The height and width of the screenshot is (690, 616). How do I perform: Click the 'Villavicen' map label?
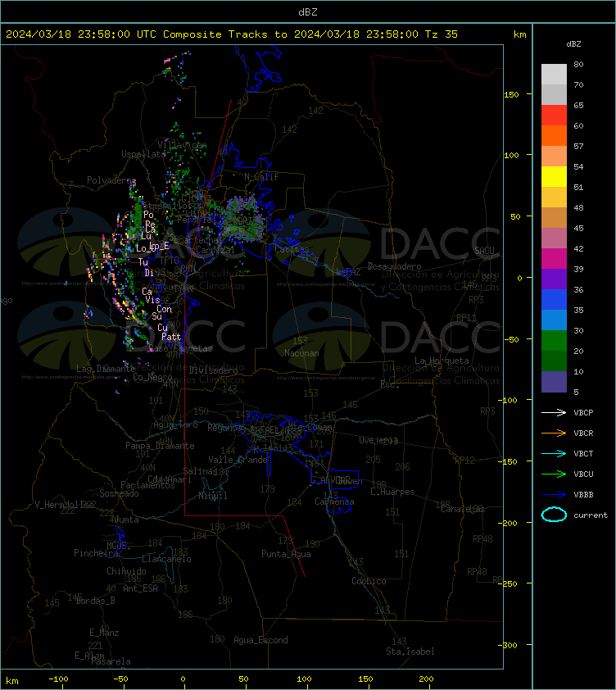182,144
